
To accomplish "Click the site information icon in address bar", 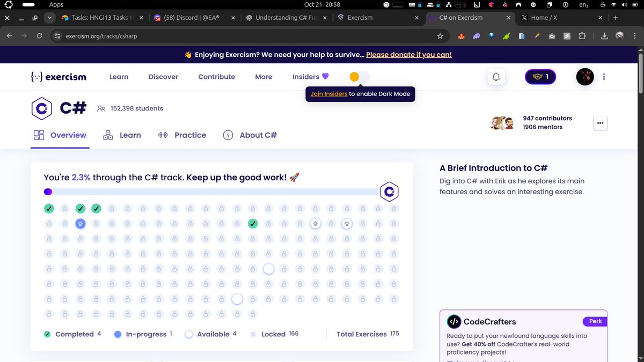I will (x=57, y=36).
